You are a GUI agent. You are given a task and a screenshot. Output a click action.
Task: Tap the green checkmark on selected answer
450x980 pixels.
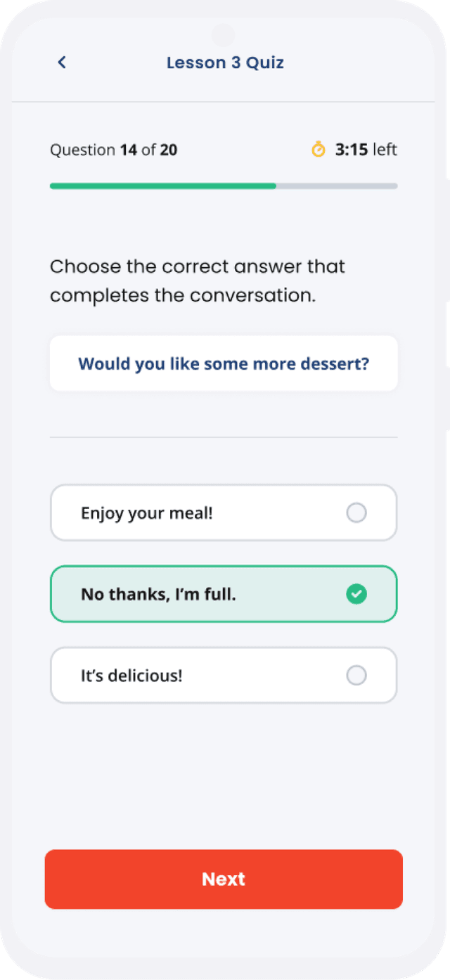click(356, 594)
